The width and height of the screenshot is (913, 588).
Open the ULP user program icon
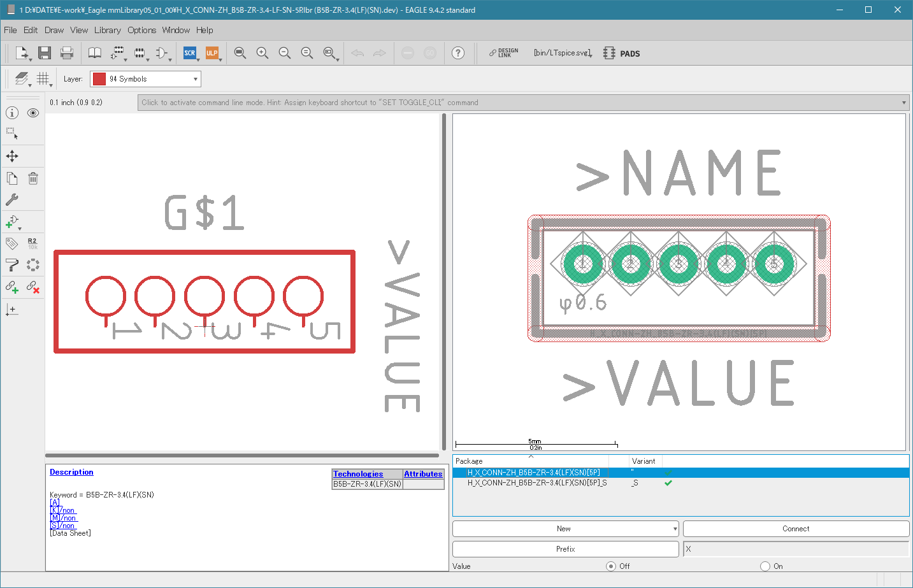tap(212, 53)
